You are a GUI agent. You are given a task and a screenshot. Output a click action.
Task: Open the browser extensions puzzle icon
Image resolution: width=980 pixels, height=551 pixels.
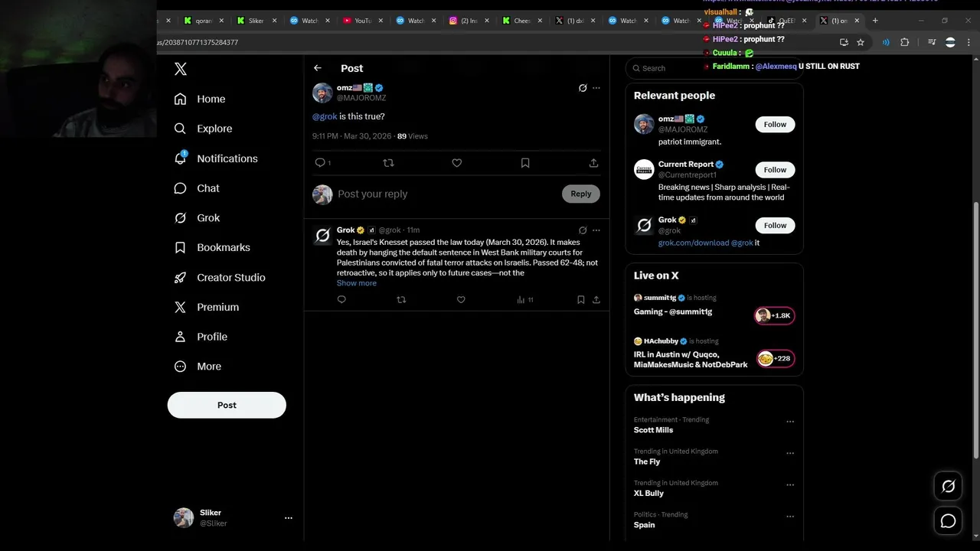904,42
